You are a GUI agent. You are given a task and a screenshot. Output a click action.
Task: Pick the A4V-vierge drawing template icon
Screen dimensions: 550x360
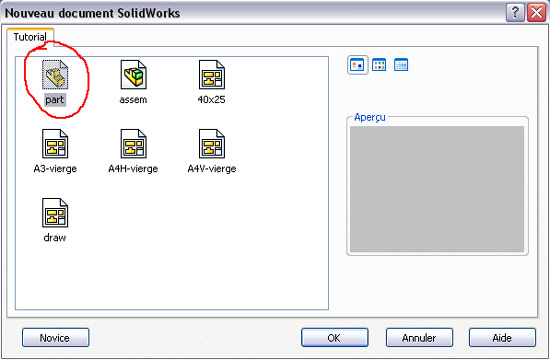212,144
